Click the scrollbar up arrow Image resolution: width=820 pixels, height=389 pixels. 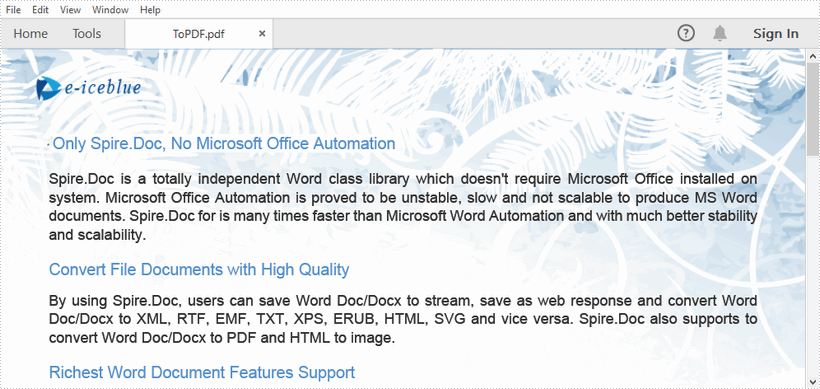click(x=813, y=55)
